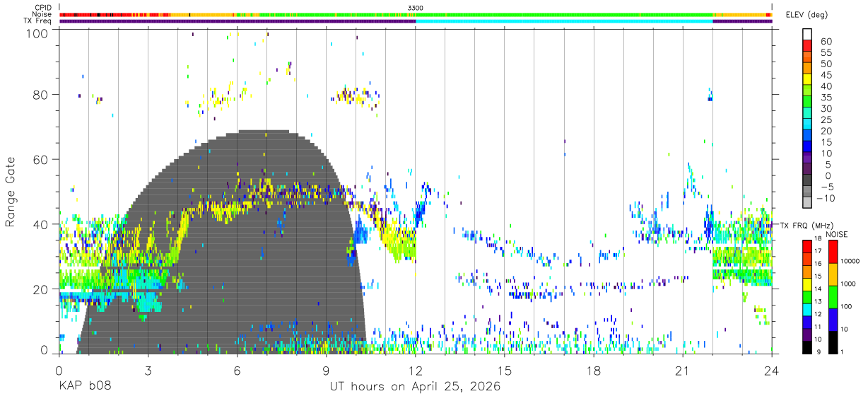Click the 3 tick on UT hours axis
868x401 pixels.
pyautogui.click(x=148, y=371)
